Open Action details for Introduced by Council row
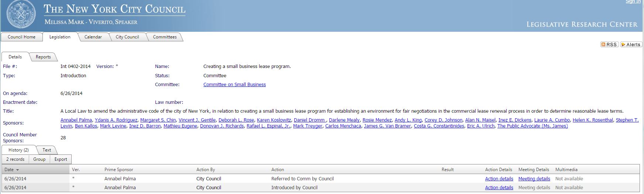Image resolution: width=644 pixels, height=194 pixels. click(x=499, y=188)
